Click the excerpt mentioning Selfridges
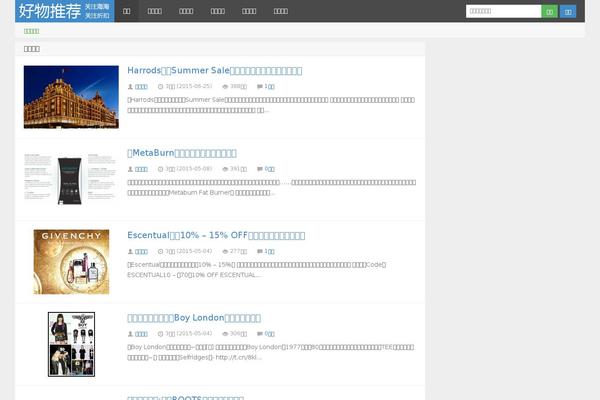Image resolution: width=600 pixels, height=400 pixels. pos(271,352)
